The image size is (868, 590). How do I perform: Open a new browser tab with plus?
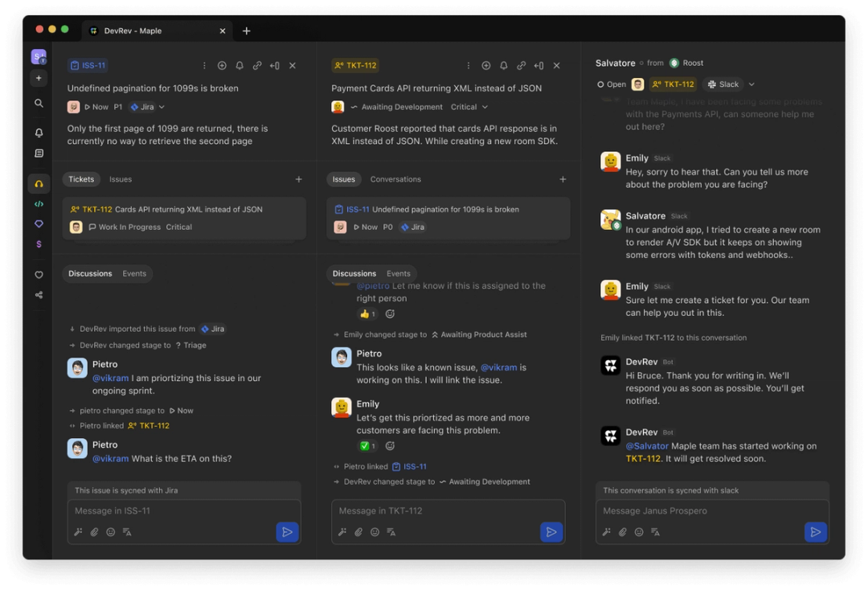point(247,31)
